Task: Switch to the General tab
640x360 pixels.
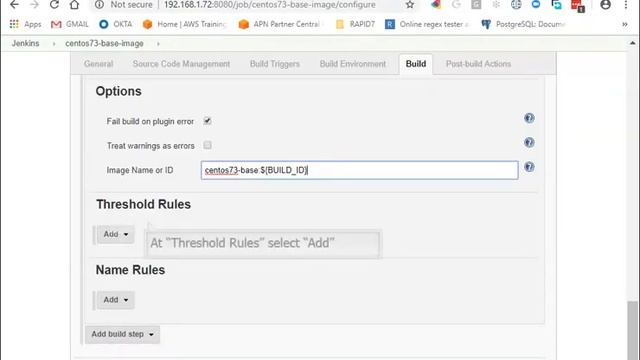Action: [98, 64]
